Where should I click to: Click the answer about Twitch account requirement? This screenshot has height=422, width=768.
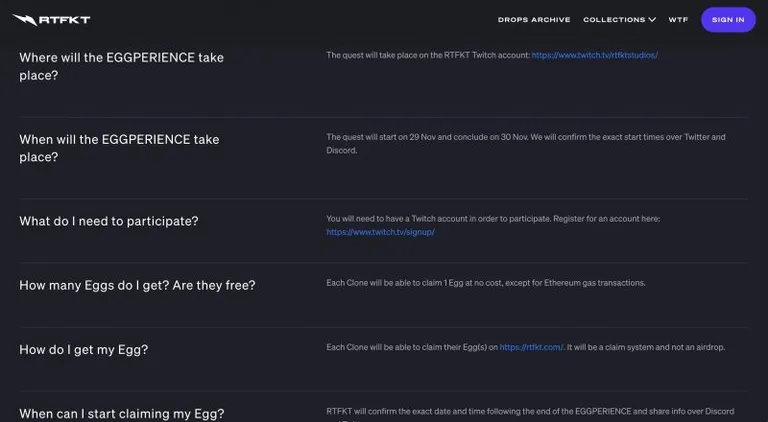493,225
